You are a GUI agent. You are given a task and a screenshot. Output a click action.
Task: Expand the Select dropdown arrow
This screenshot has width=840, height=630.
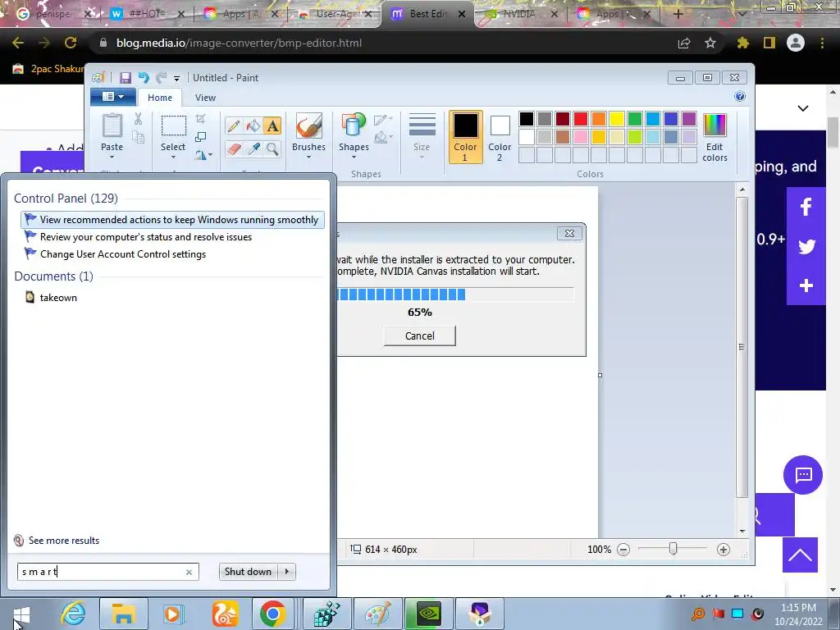[173, 157]
